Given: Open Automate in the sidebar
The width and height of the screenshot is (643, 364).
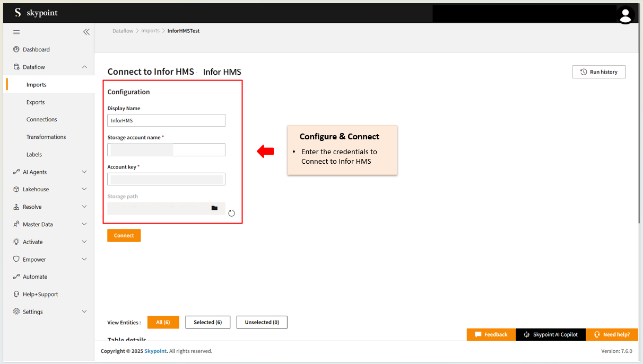Looking at the screenshot, I should [x=35, y=277].
